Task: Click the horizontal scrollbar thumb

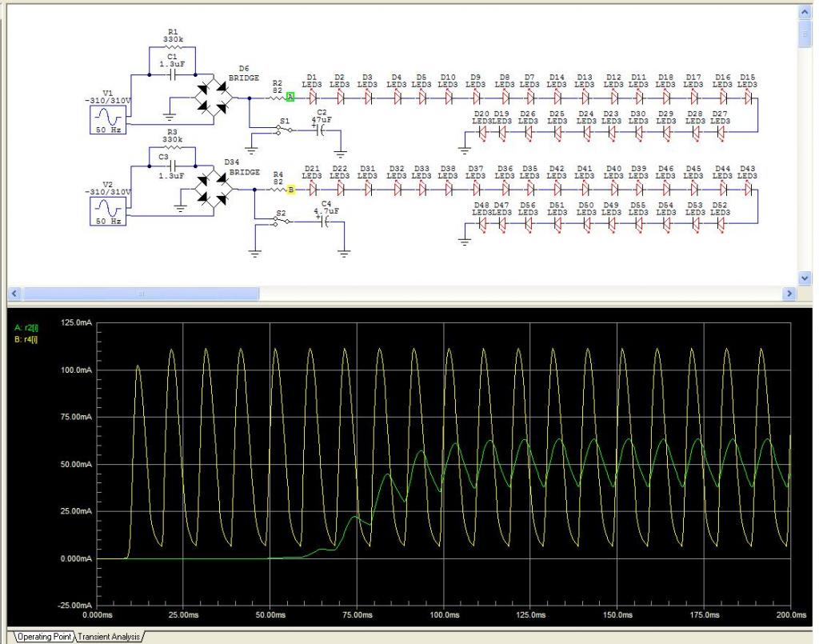Action: (140, 294)
